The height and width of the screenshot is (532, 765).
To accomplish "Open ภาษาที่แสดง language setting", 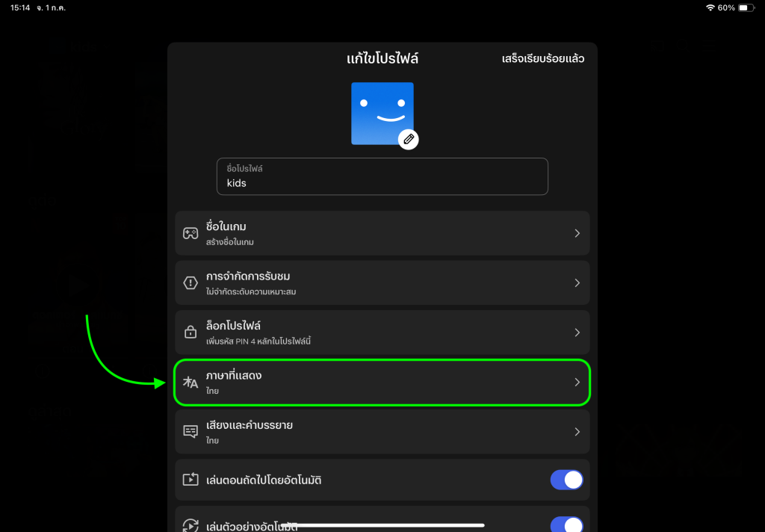I will point(382,382).
